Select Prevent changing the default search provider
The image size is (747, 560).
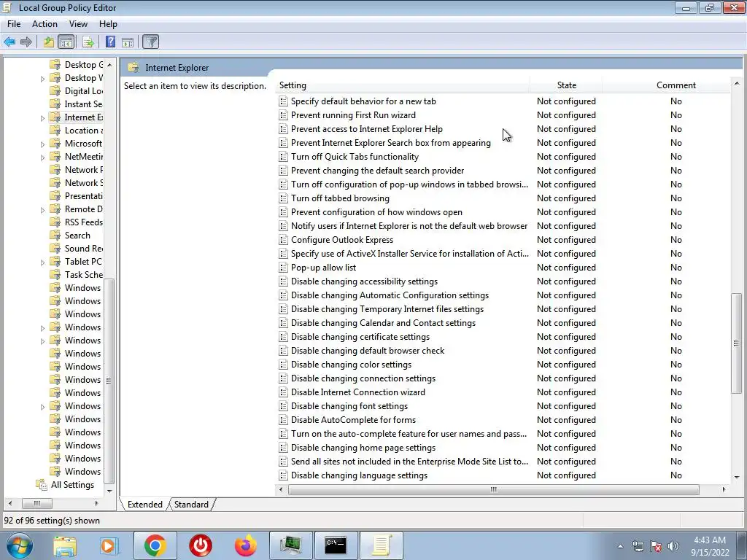tap(377, 171)
